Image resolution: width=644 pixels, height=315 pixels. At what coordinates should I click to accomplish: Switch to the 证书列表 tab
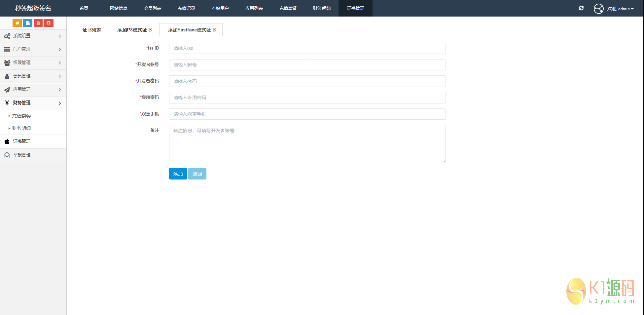click(91, 30)
